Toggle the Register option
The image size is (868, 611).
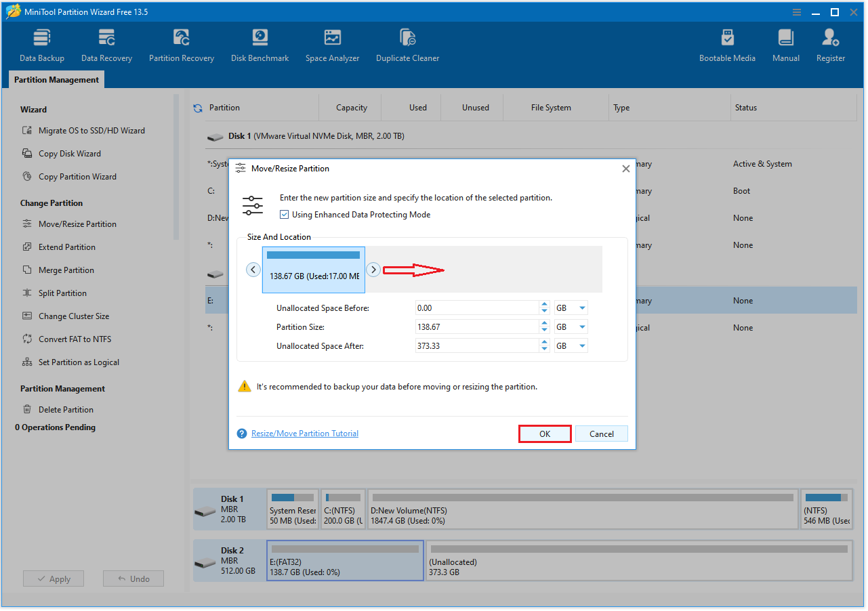click(830, 44)
